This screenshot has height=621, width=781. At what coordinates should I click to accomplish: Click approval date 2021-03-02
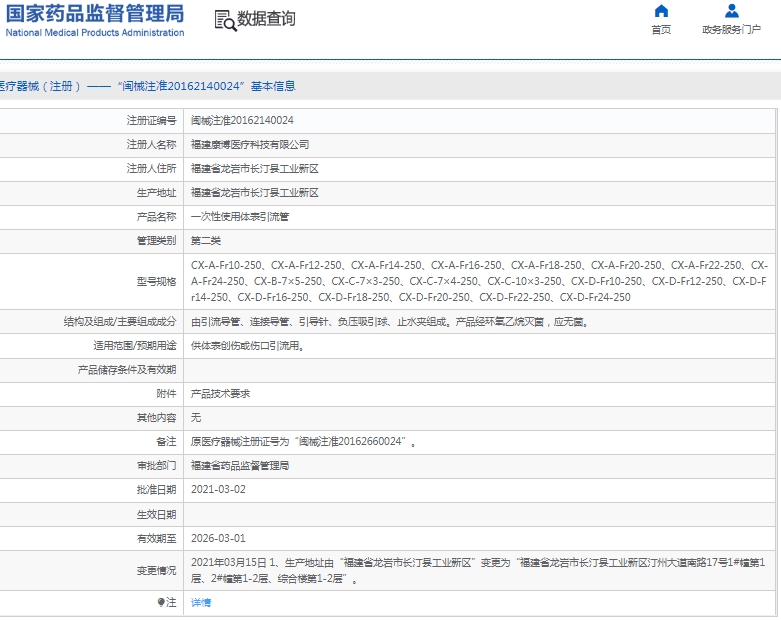pyautogui.click(x=218, y=490)
